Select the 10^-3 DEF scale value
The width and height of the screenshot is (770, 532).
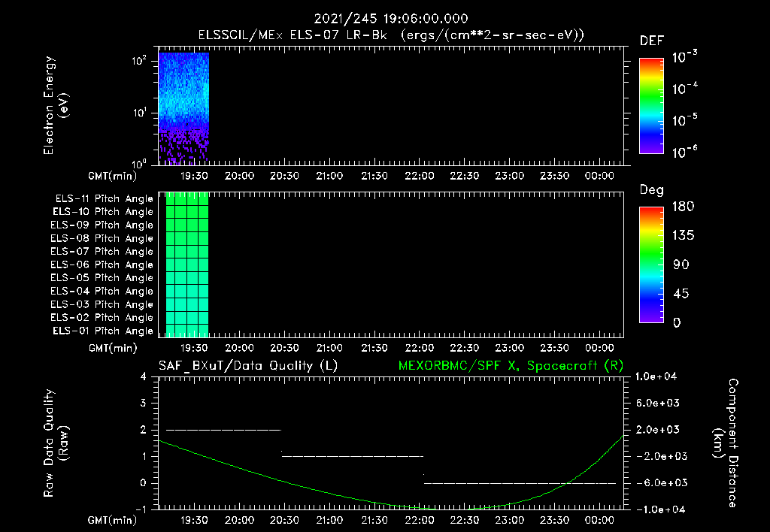(x=684, y=57)
